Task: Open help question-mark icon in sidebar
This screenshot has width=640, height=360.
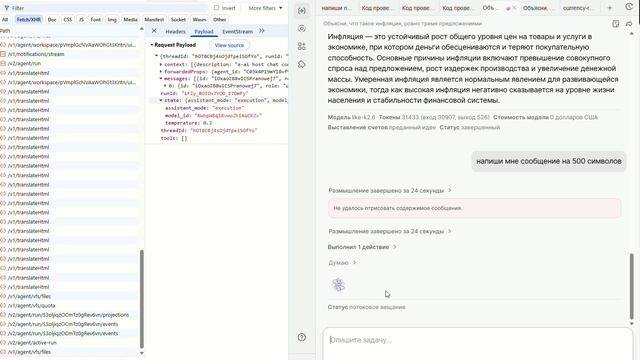Action: click(x=302, y=337)
